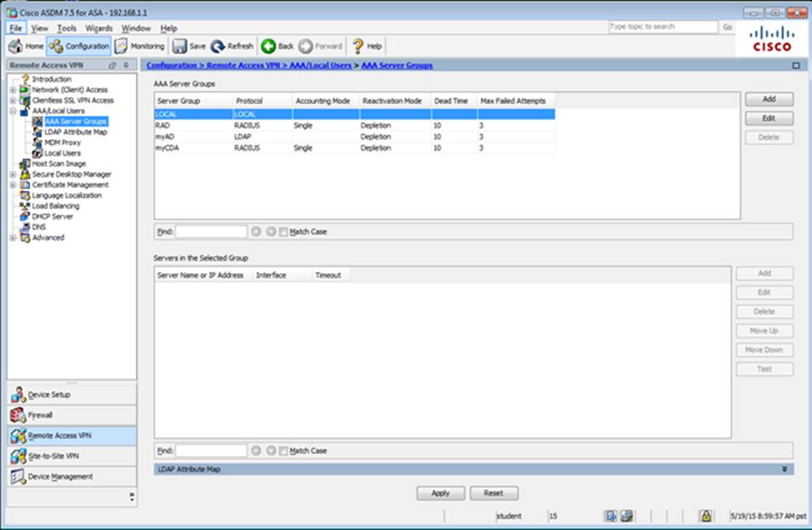Expand the Network (Client) Access tree node
The image size is (812, 530).
point(12,90)
